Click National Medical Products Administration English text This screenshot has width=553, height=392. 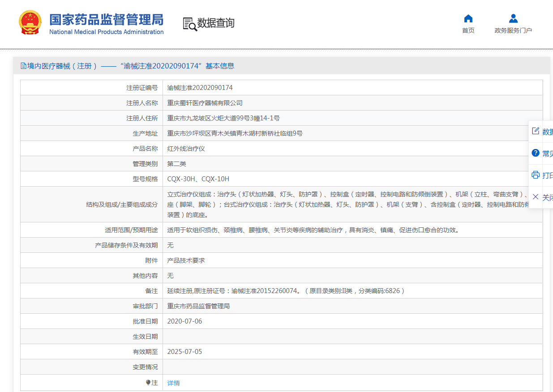(106, 32)
